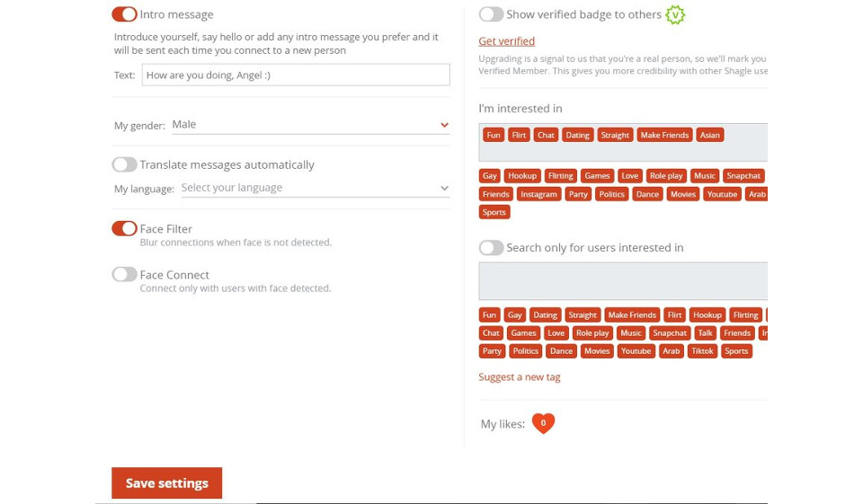863x504 pixels.
Task: Enable Translate messages automatically toggle
Action: 124,164
